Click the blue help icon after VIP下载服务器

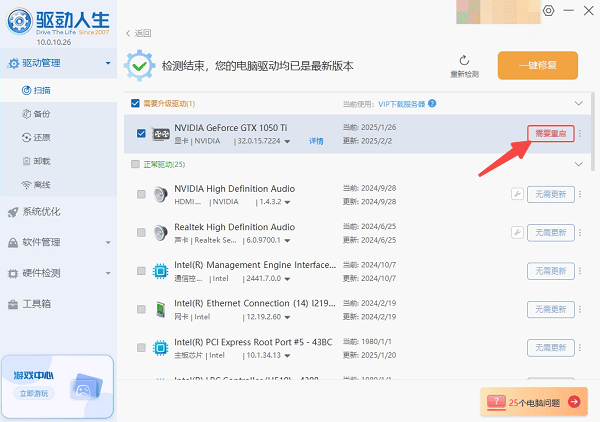click(x=431, y=103)
